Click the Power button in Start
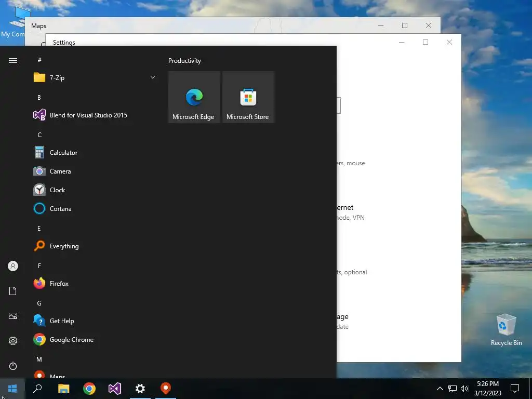Image resolution: width=532 pixels, height=399 pixels. click(x=13, y=366)
